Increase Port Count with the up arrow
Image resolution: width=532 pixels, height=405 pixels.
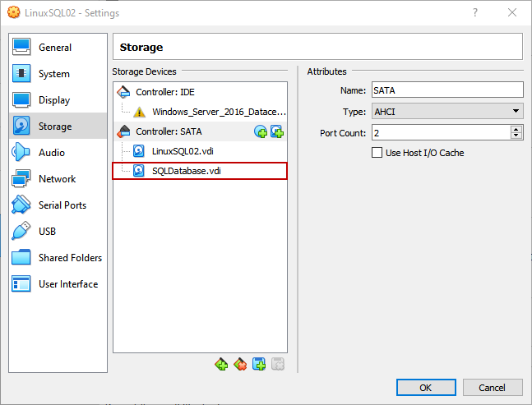(x=516, y=129)
